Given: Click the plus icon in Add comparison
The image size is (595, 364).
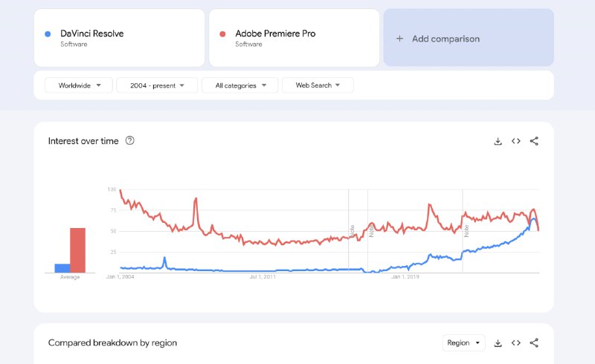Looking at the screenshot, I should 399,39.
